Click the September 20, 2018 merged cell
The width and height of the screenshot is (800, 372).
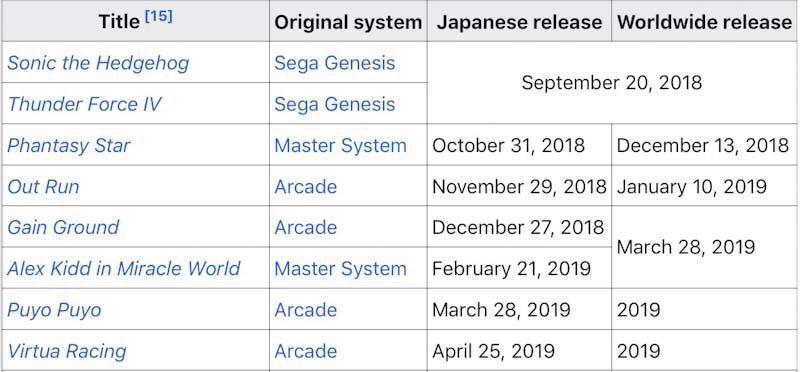click(x=612, y=83)
